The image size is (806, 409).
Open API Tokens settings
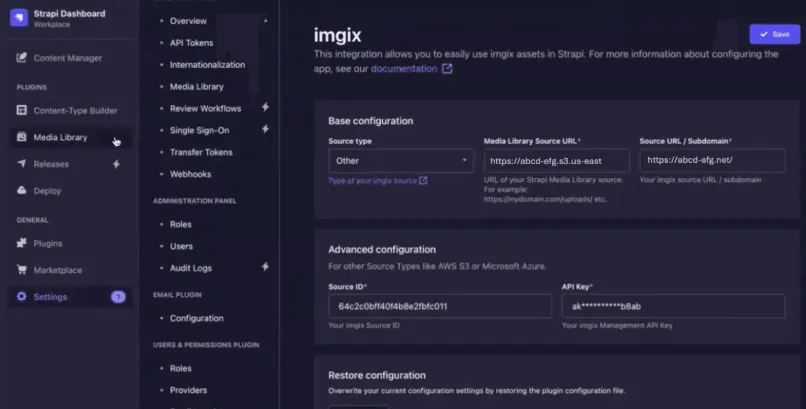point(191,43)
